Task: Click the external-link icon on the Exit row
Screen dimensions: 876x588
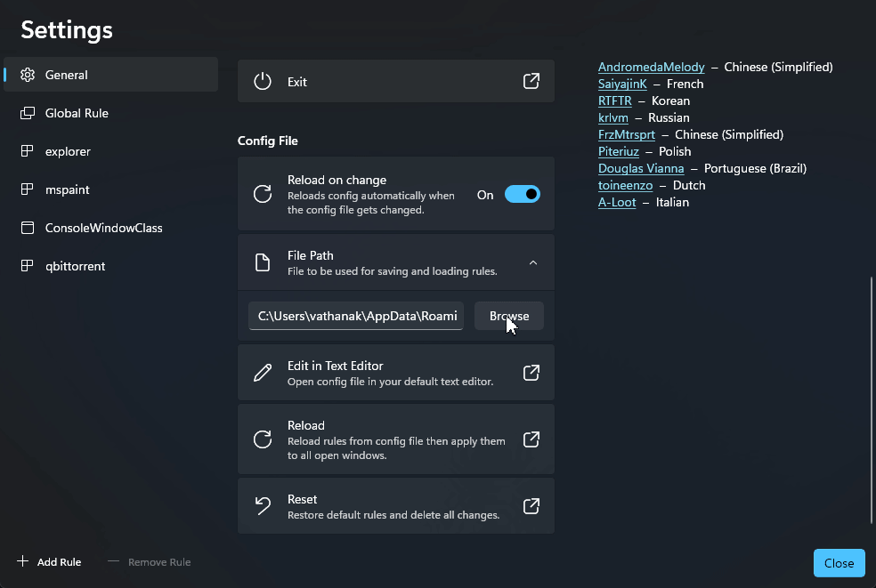Action: pyautogui.click(x=531, y=81)
